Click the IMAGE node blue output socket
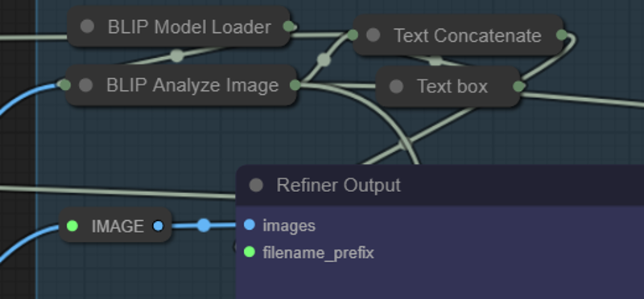The image size is (644, 299). pyautogui.click(x=158, y=226)
